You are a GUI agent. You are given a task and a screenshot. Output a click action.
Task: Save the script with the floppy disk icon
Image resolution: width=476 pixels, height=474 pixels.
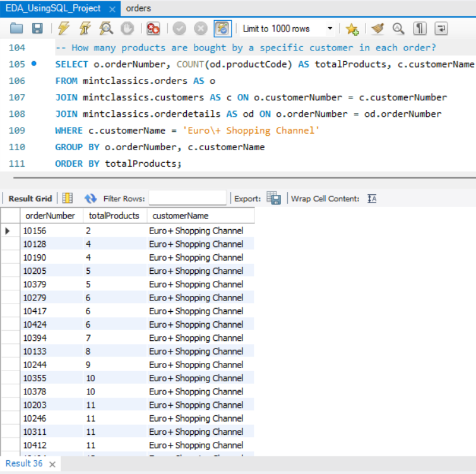pyautogui.click(x=37, y=28)
